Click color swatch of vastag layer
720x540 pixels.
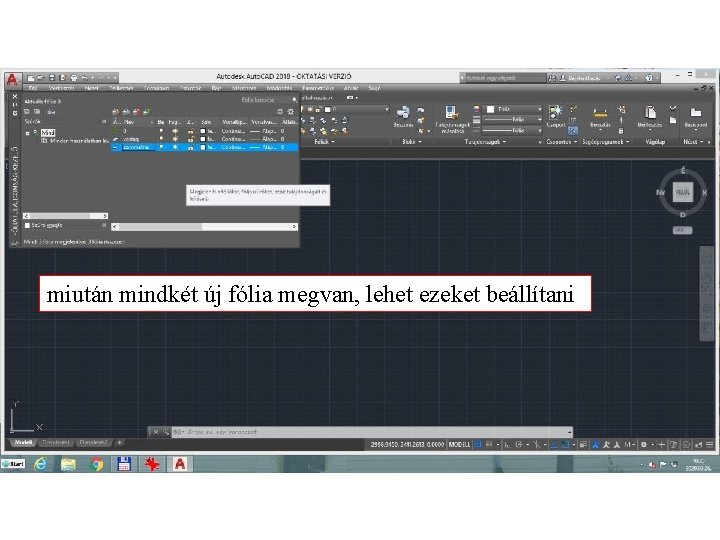coord(203,139)
